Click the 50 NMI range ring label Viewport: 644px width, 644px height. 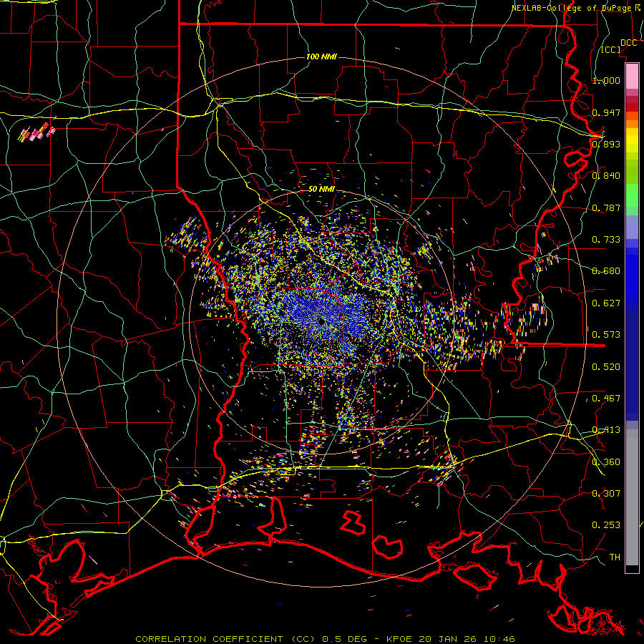click(321, 190)
